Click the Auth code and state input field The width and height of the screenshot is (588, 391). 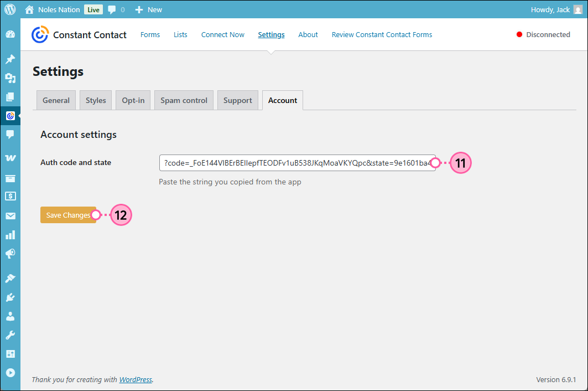click(297, 162)
